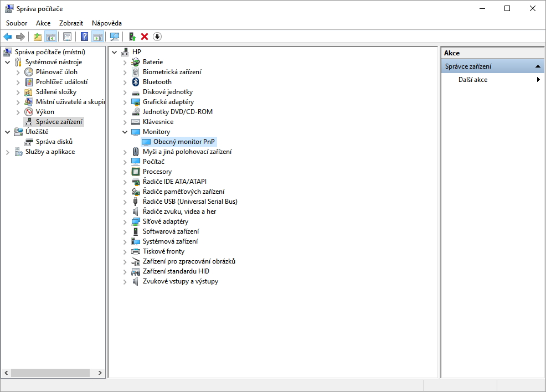Expand the Síťové adaptéry category
This screenshot has width=546, height=392.
125,221
